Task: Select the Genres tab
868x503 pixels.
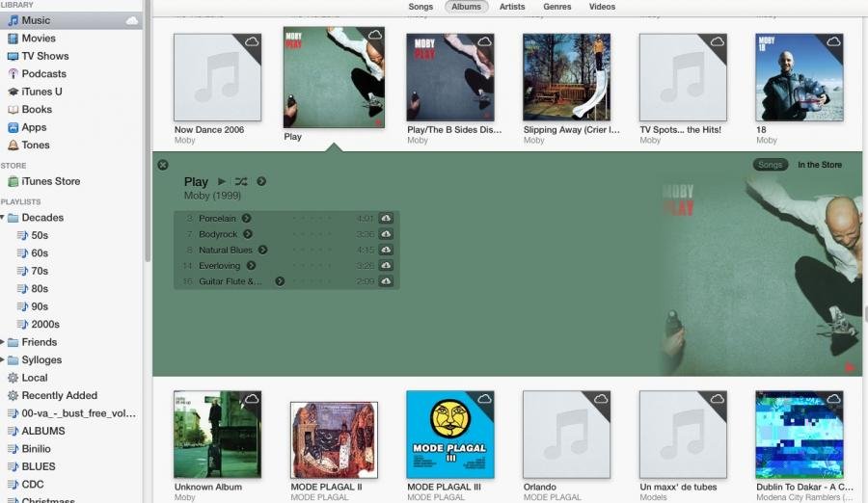Action: coord(556,7)
